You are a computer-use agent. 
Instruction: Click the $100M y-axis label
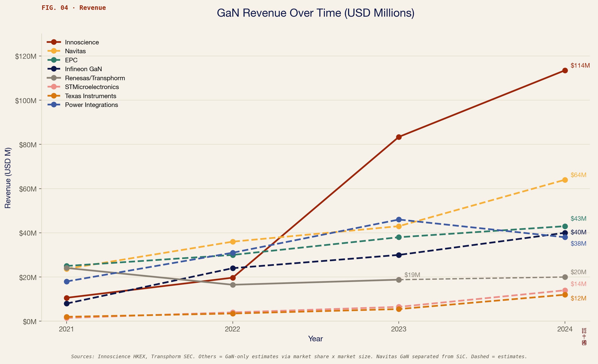tap(26, 101)
